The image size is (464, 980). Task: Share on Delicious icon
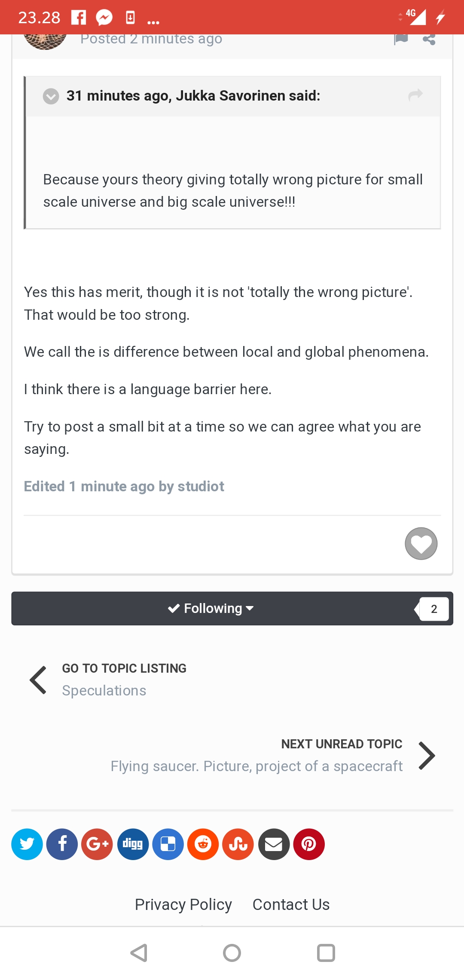point(168,844)
